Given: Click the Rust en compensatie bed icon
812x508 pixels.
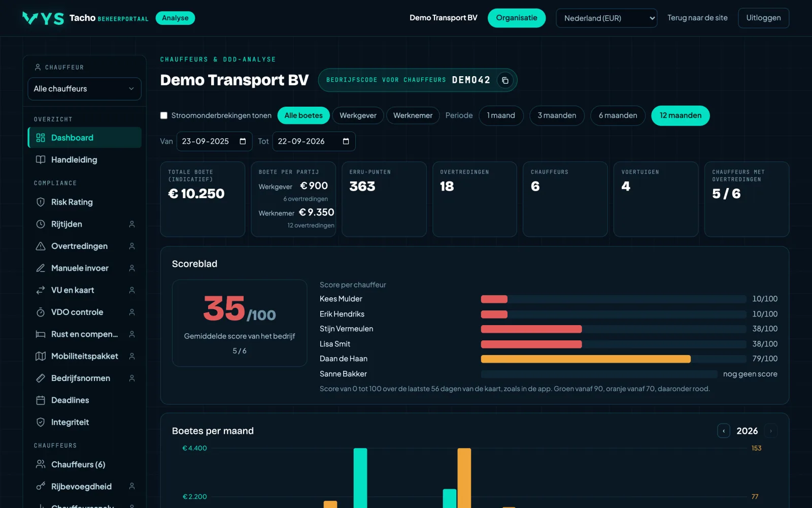Looking at the screenshot, I should tap(41, 334).
